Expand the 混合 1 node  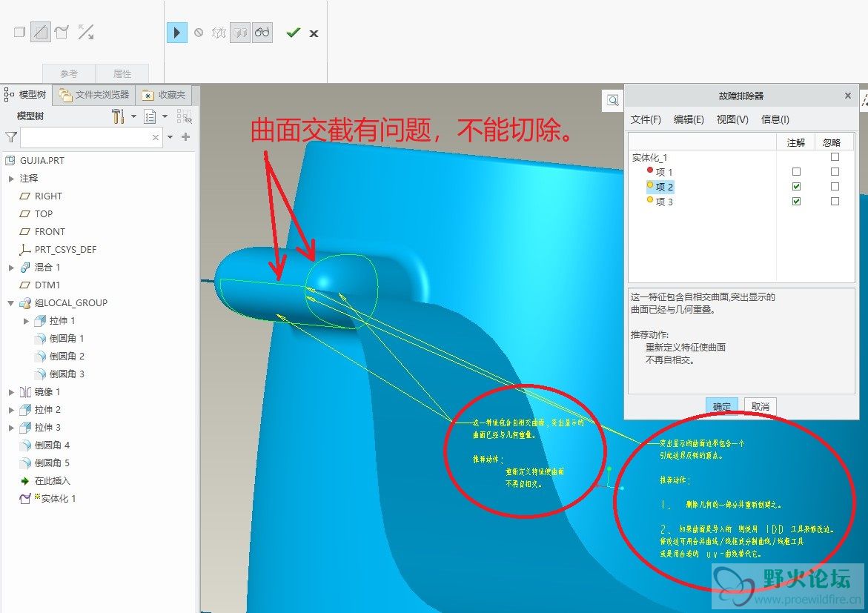pyautogui.click(x=11, y=268)
